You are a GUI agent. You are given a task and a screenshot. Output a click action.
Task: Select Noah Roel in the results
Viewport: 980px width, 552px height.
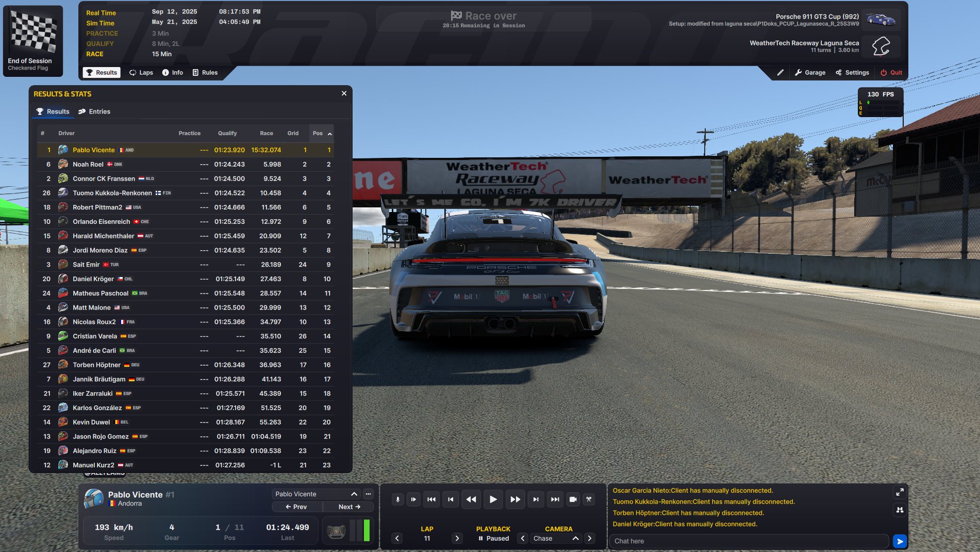186,165
